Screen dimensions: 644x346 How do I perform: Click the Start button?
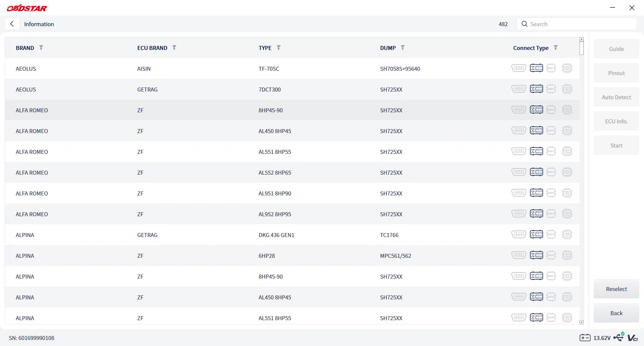pos(616,146)
